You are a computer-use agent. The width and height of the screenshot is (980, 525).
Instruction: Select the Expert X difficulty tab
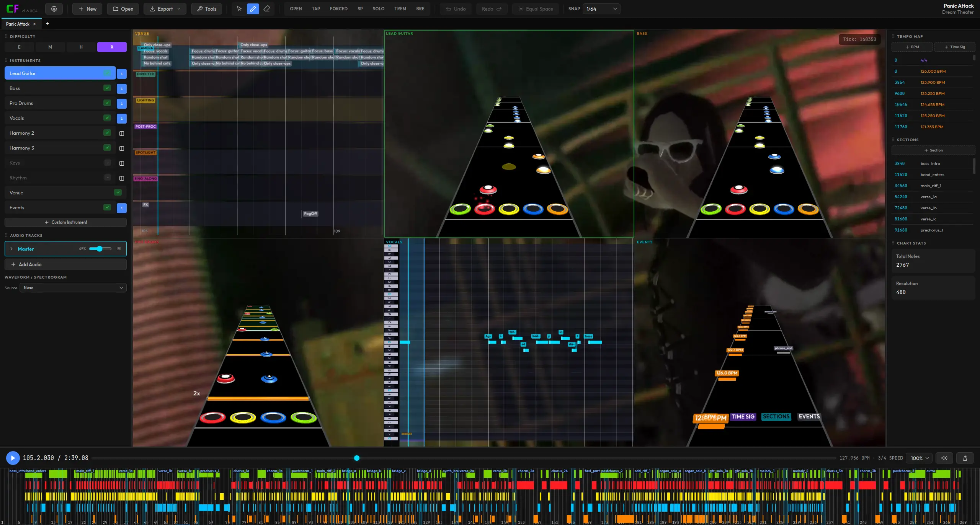tap(112, 47)
